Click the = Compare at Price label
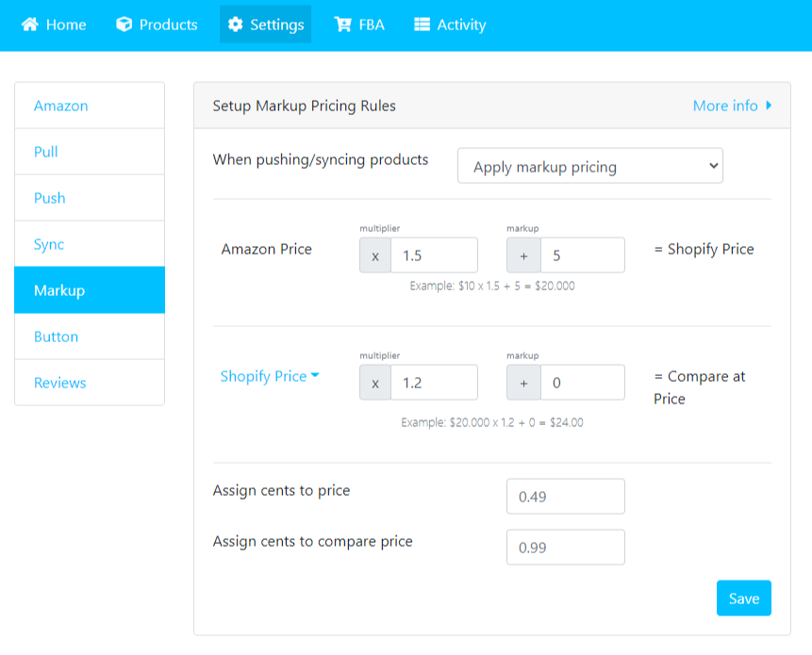 [699, 387]
